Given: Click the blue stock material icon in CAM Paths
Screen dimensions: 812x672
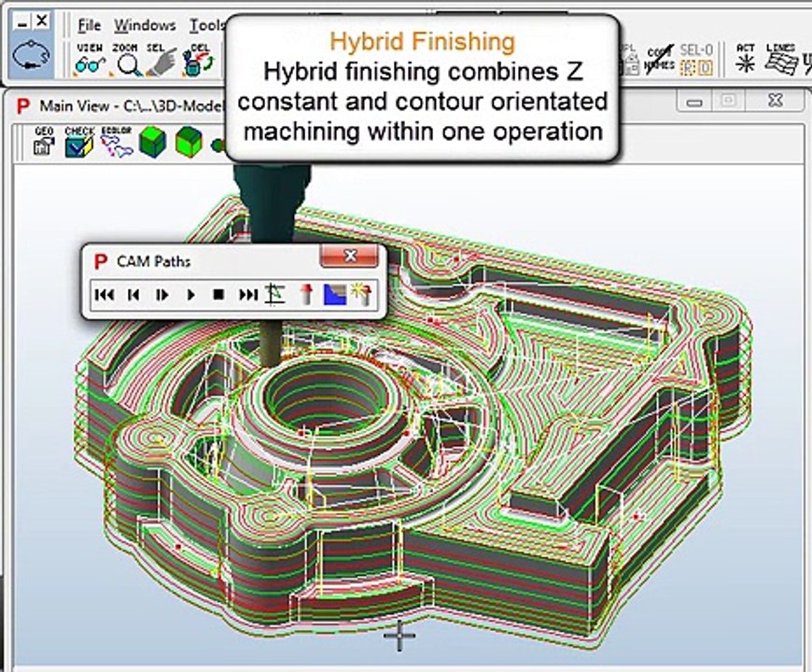Looking at the screenshot, I should tap(334, 294).
